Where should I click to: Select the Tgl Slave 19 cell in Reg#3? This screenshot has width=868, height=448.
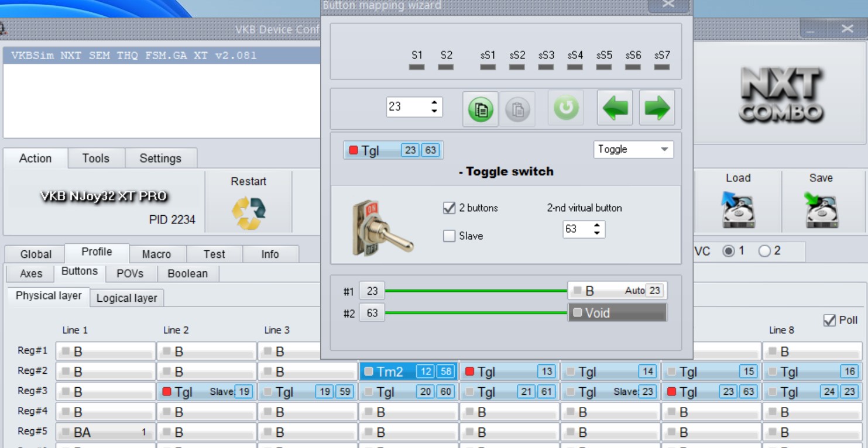click(x=207, y=392)
